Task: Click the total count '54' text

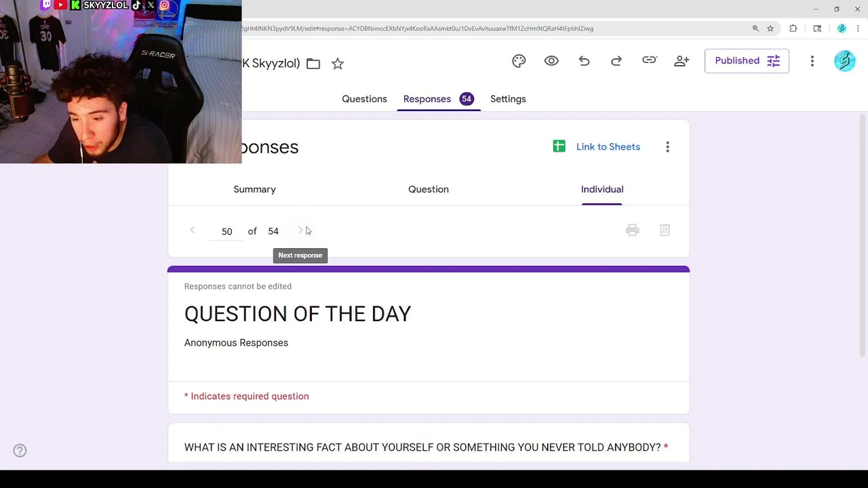Action: 273,232
